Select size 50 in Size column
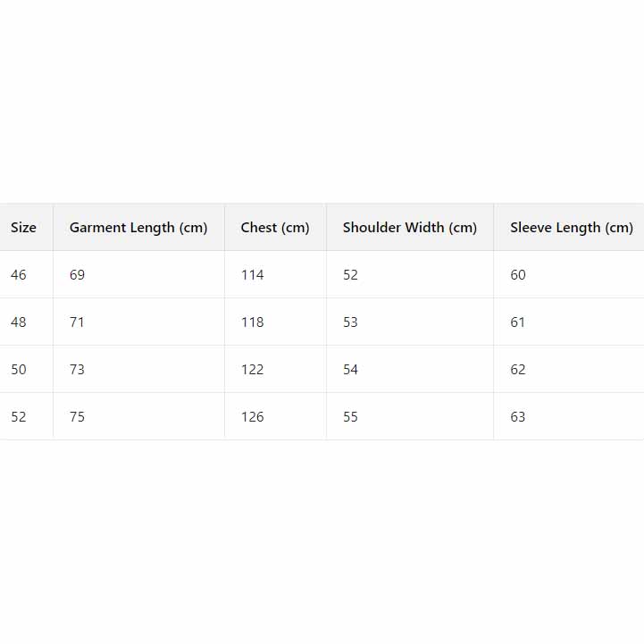Viewport: 644px width, 644px height. (19, 370)
